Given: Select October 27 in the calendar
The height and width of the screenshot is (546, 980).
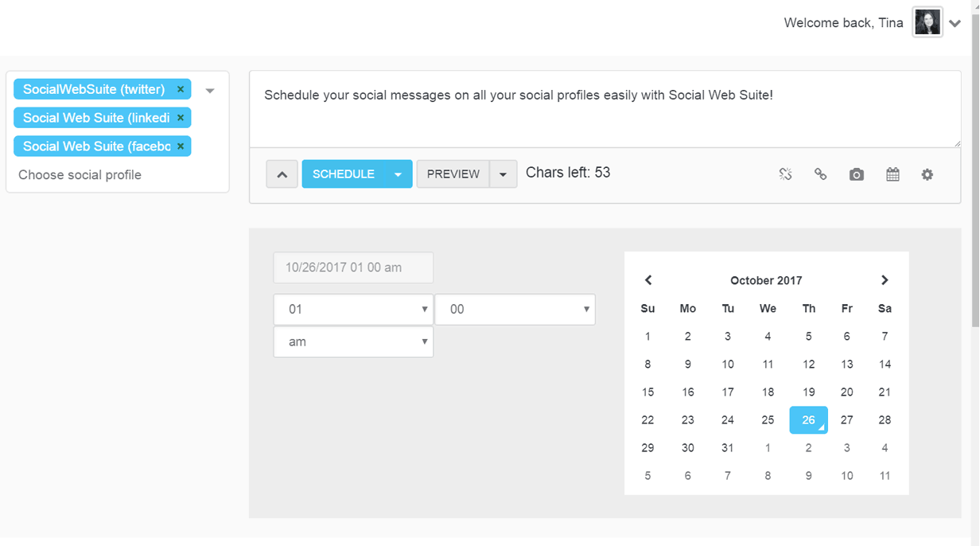Looking at the screenshot, I should (x=846, y=420).
